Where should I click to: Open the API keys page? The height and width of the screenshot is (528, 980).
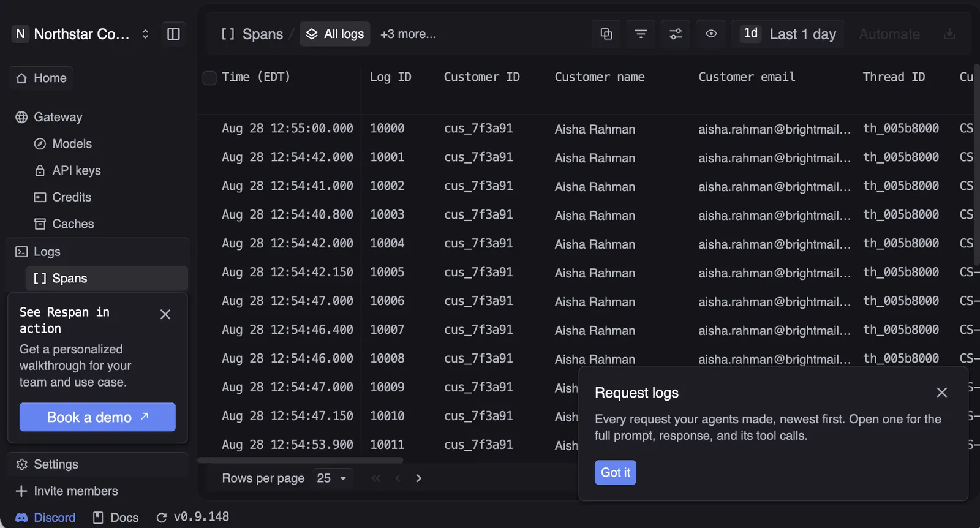coord(67,170)
